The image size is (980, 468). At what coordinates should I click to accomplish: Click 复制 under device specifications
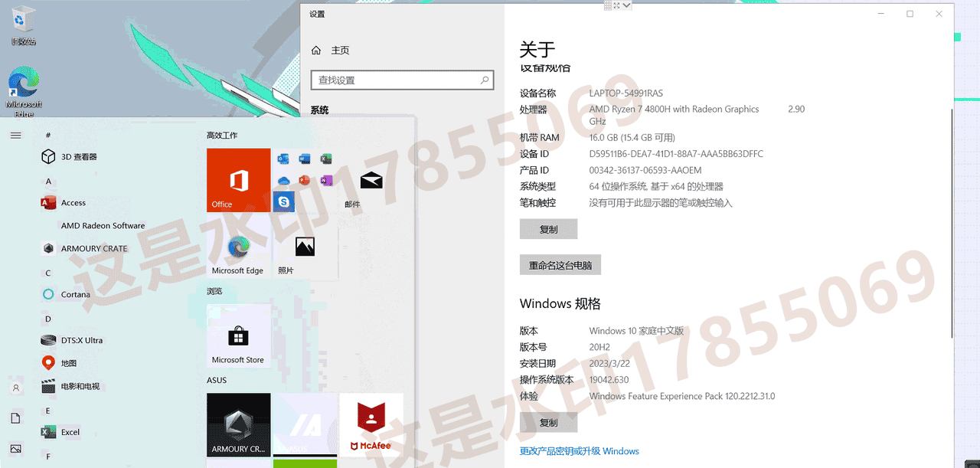click(x=548, y=229)
